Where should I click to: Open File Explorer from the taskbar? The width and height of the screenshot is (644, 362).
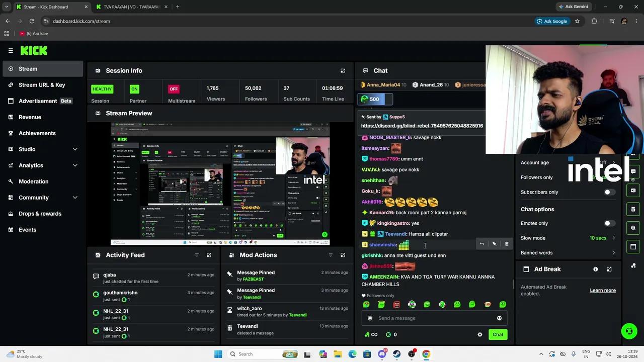tap(338, 354)
